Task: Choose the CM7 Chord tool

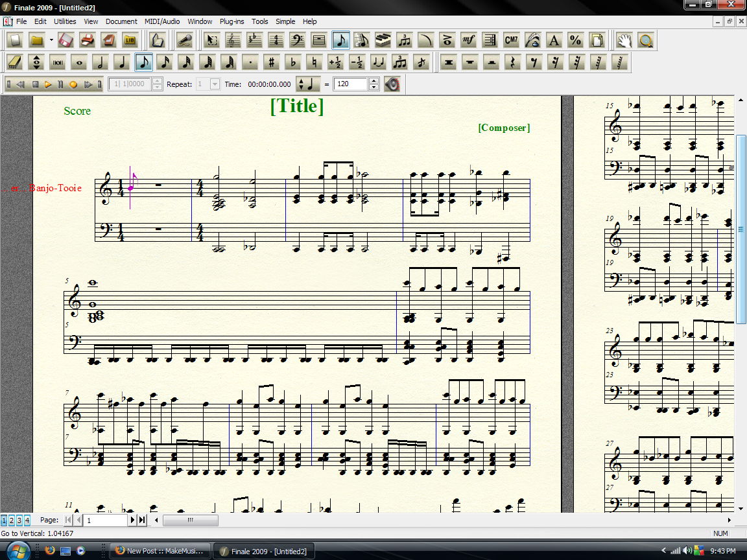Action: [x=511, y=40]
